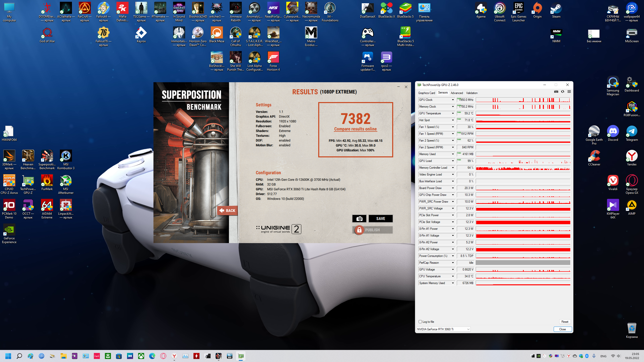Open the Validation tab
644x362 pixels.
tap(472, 93)
